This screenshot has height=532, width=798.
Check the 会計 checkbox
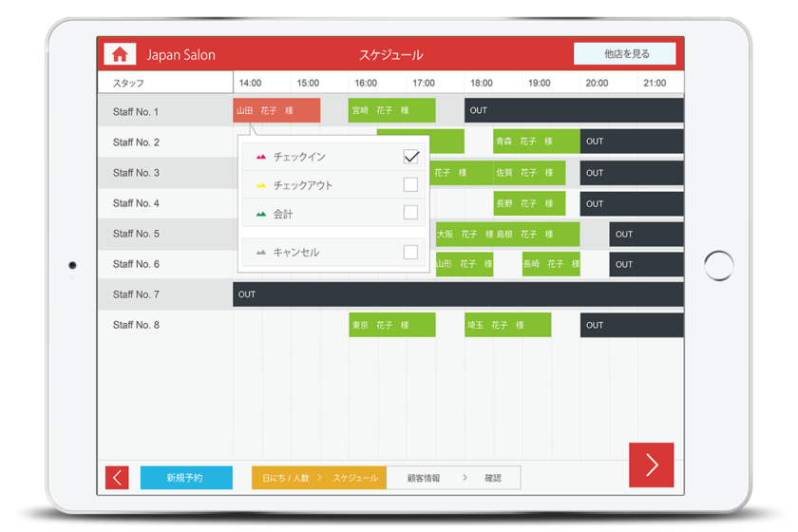click(x=410, y=214)
